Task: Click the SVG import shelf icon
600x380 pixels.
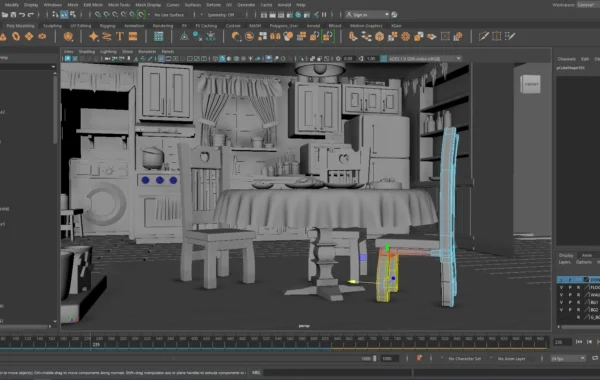Action: click(133, 36)
